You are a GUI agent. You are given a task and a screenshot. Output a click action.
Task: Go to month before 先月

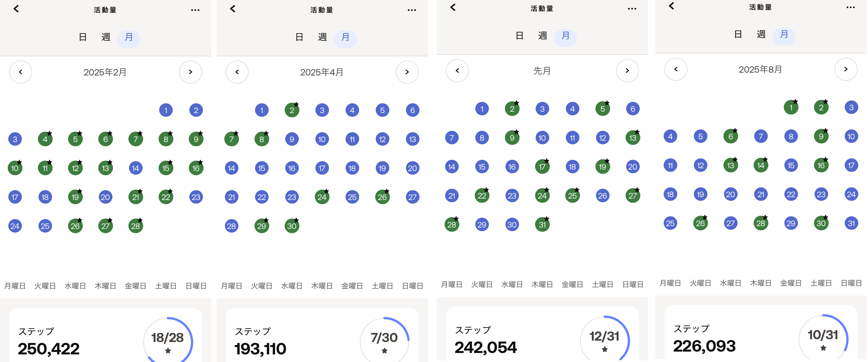pos(457,71)
